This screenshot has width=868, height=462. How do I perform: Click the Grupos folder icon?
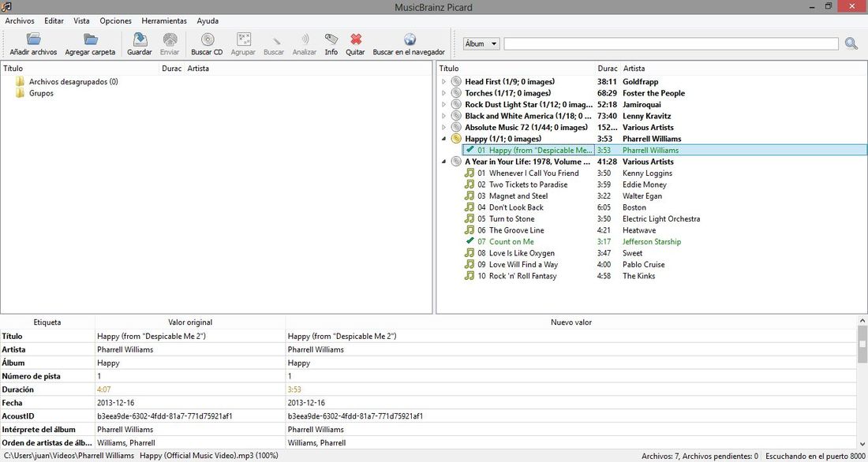21,94
